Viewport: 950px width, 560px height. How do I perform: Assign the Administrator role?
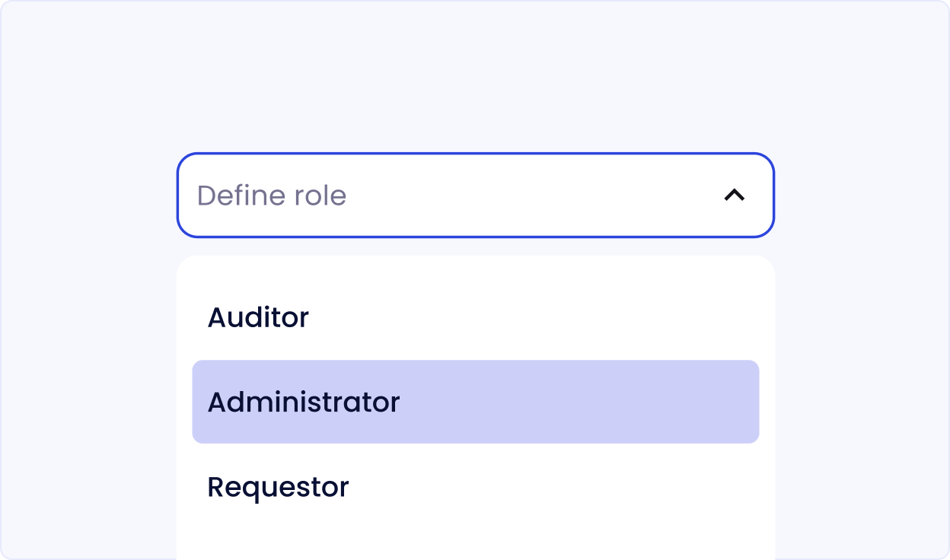tap(475, 402)
